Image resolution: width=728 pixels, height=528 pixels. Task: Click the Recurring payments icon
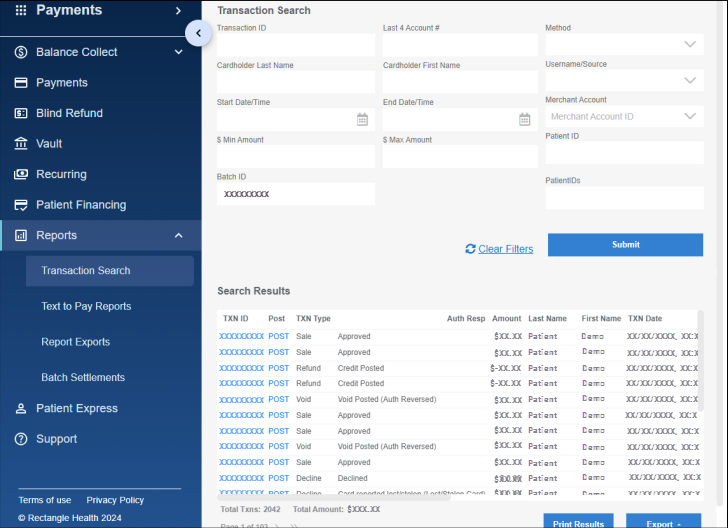(x=20, y=174)
